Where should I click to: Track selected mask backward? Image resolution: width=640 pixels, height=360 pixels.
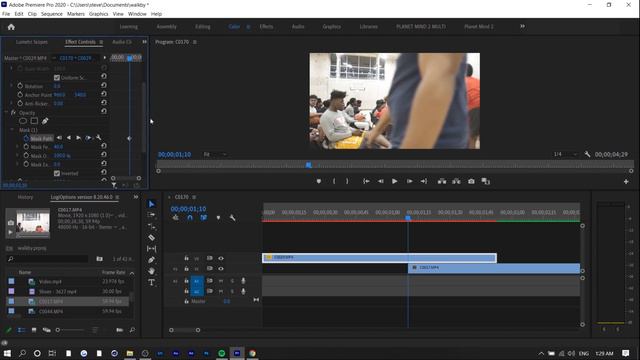[69, 138]
